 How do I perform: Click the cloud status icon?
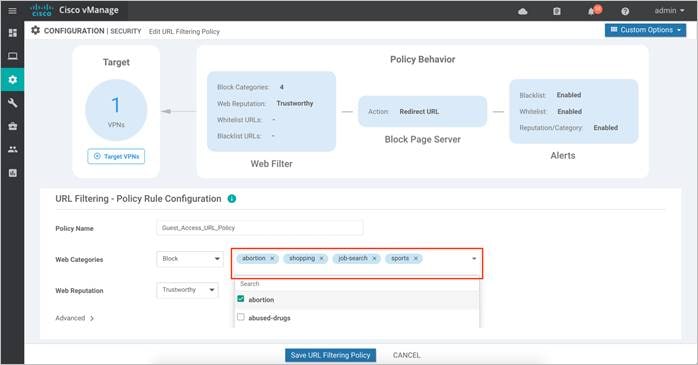pyautogui.click(x=523, y=11)
